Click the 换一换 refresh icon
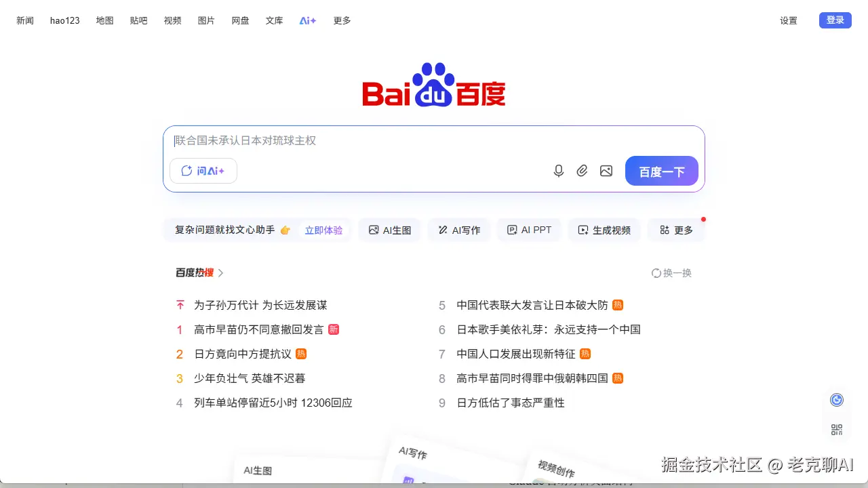This screenshot has height=488, width=868. pyautogui.click(x=656, y=273)
